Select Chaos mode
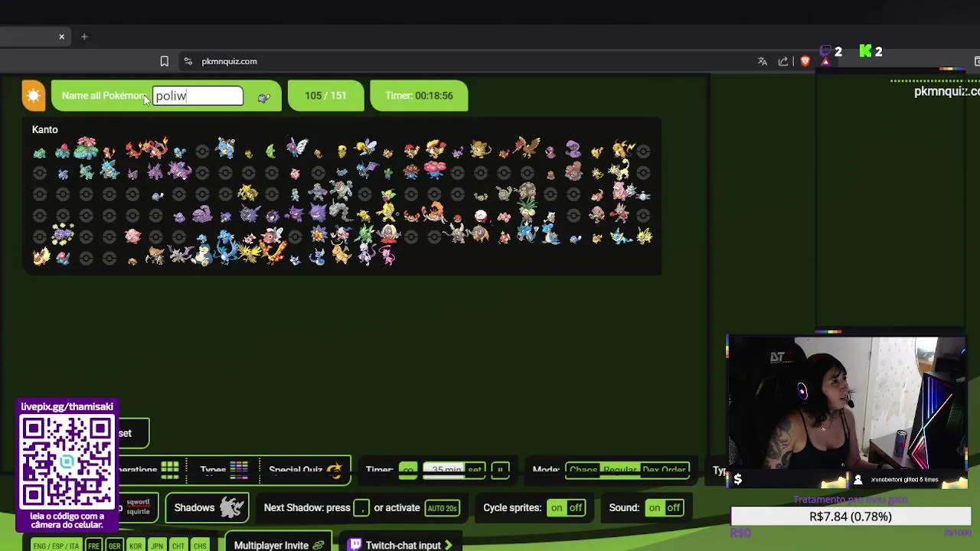The image size is (980, 551). pos(583,470)
